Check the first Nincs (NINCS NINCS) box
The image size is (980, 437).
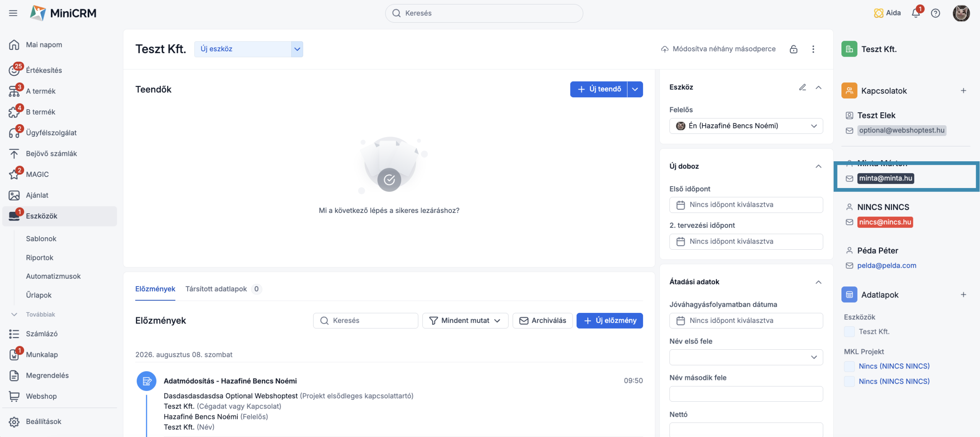click(x=849, y=366)
